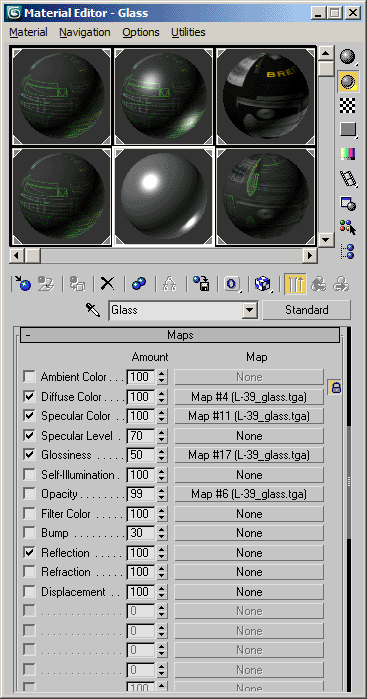
Task: Disable the Reflection map checkbox
Action: click(x=29, y=553)
